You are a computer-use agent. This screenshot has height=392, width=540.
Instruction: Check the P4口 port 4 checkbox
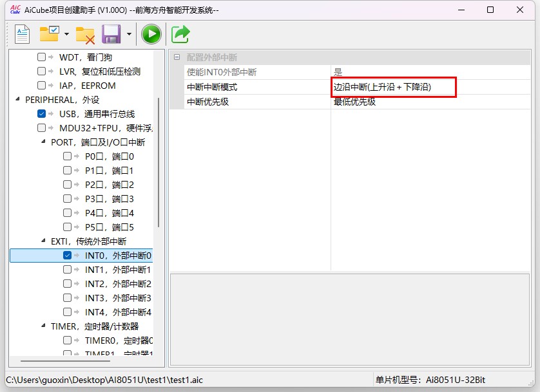click(67, 213)
